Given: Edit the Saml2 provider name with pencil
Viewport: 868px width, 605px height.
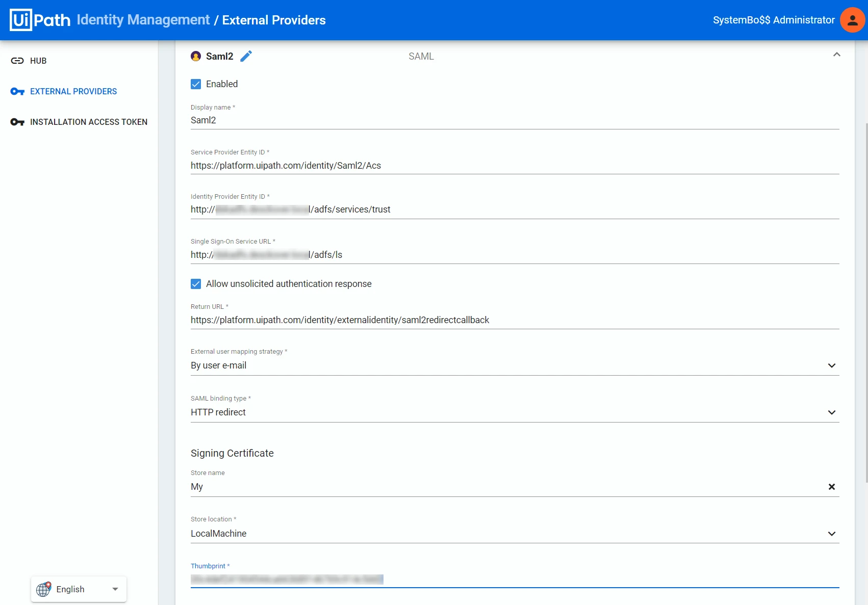Looking at the screenshot, I should click(x=246, y=56).
